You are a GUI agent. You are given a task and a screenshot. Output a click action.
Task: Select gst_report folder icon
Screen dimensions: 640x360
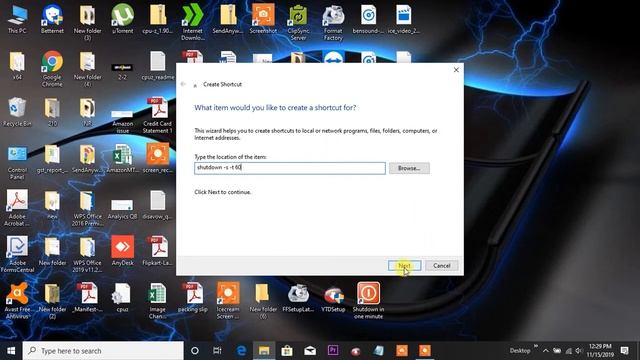(x=52, y=159)
